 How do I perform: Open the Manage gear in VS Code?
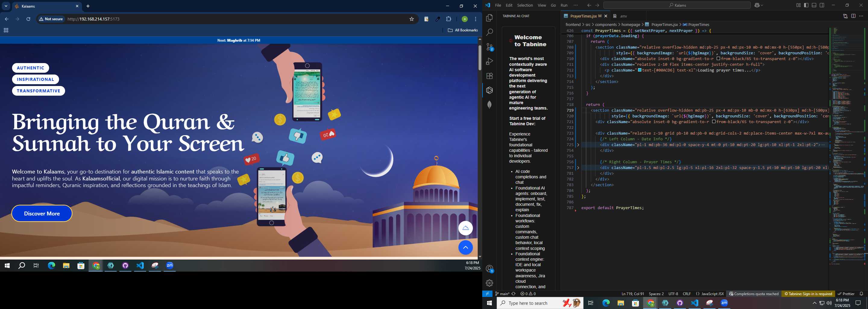(x=489, y=283)
